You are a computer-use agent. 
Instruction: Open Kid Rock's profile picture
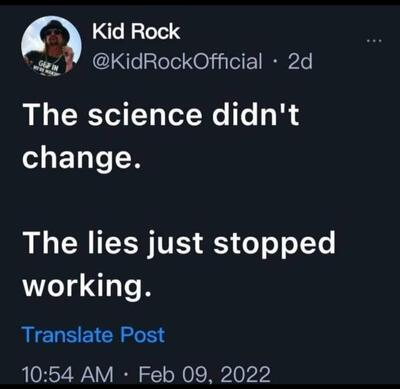(51, 46)
